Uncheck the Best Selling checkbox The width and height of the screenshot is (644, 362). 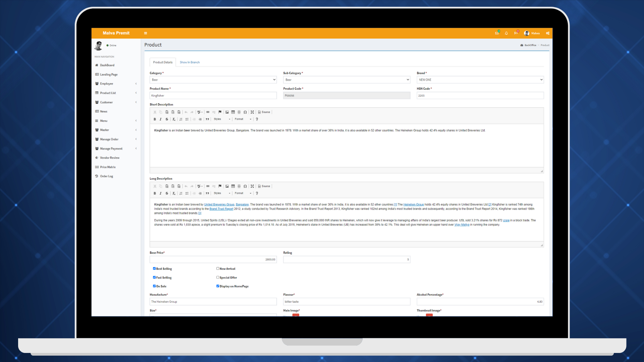(x=154, y=268)
